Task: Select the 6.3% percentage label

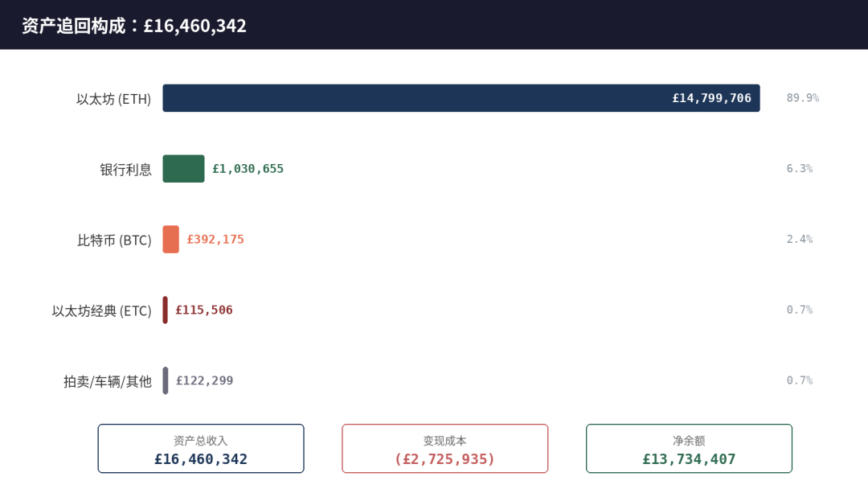Action: point(800,168)
